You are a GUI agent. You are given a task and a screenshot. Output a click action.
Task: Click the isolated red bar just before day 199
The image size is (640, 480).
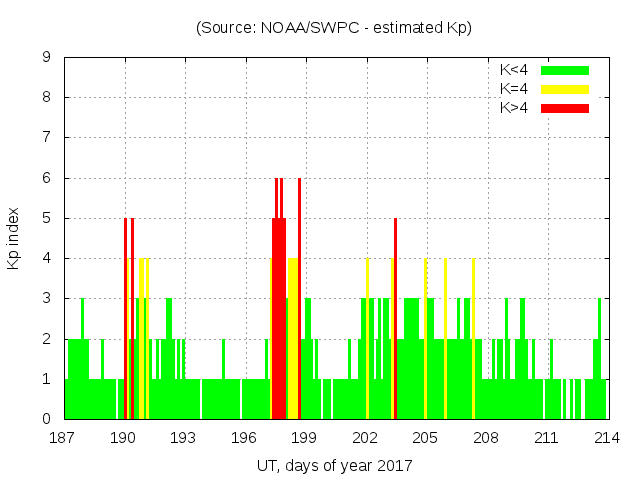coord(299,300)
